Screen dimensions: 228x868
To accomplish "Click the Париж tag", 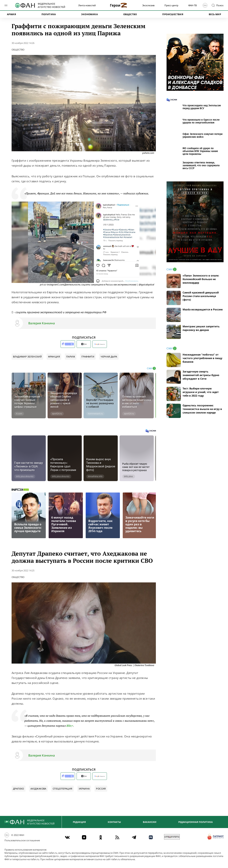I will [71, 357].
